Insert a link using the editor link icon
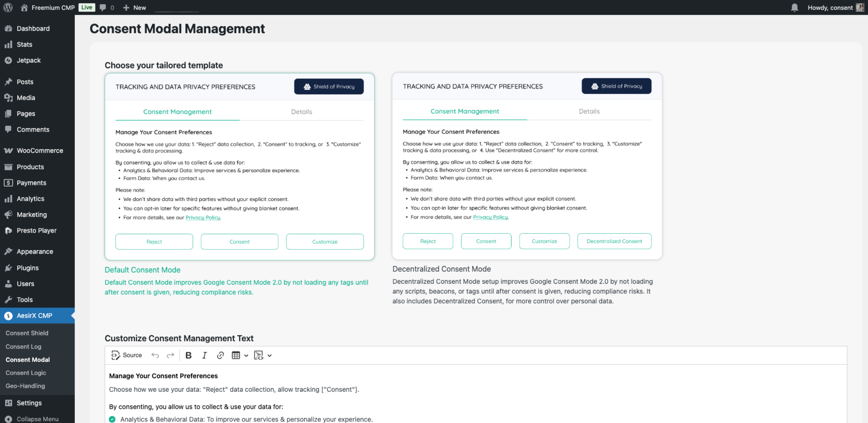 (x=220, y=355)
